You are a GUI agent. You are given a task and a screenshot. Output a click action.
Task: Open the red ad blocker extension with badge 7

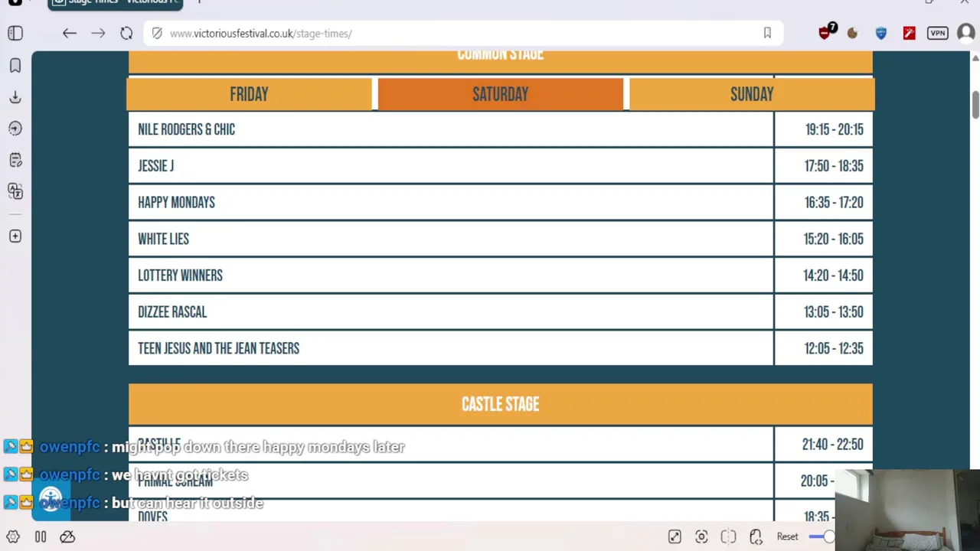click(x=825, y=32)
